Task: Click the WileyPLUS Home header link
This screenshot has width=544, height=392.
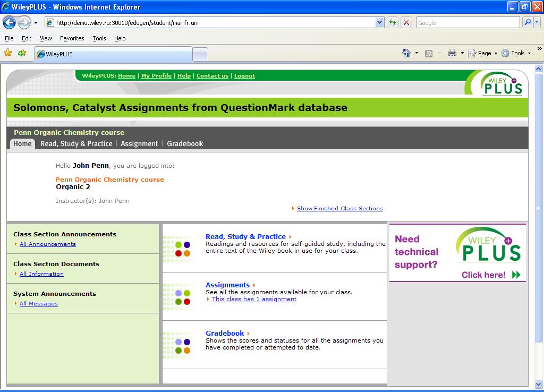Action: click(x=126, y=75)
